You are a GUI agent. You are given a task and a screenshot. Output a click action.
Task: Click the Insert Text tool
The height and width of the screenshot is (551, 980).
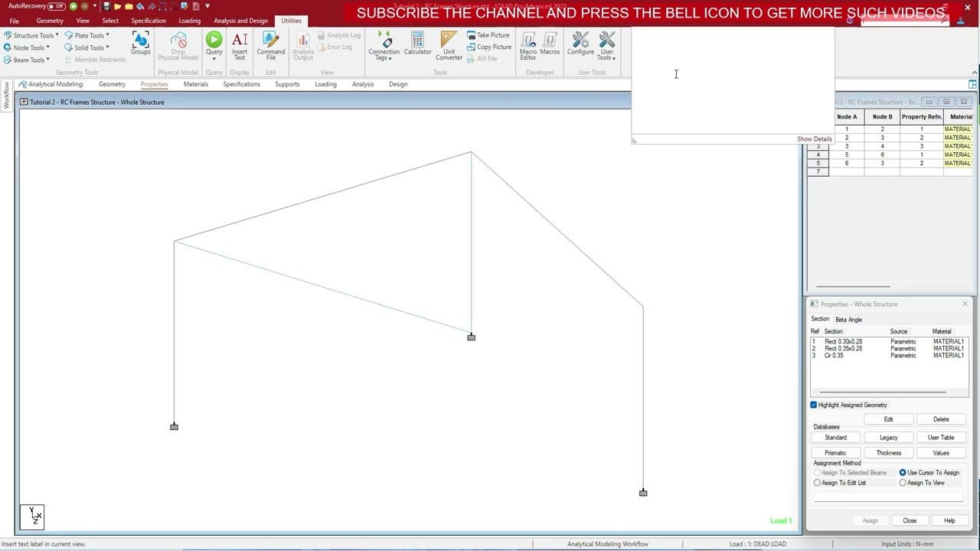click(240, 46)
